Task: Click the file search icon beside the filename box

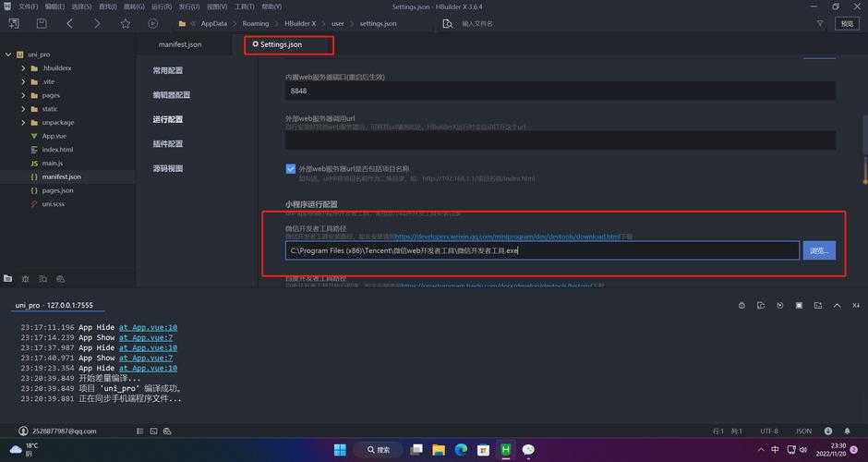Action: (x=447, y=24)
